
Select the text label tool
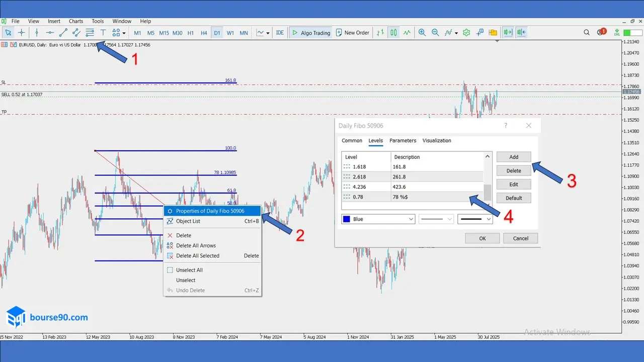(x=103, y=33)
